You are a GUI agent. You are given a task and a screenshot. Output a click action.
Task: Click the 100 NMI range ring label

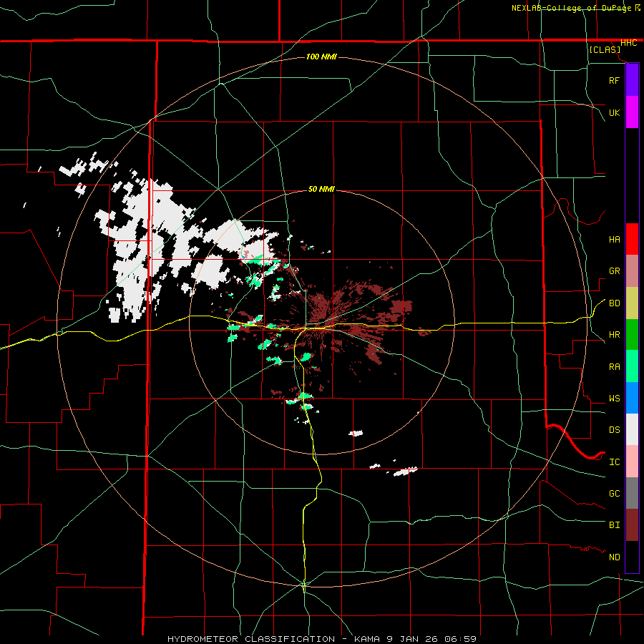click(x=321, y=57)
